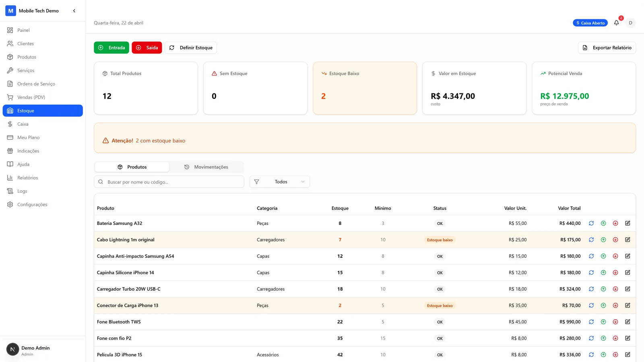Open Indicações in the sidebar
Viewport: 644px width, 362px height.
(43, 151)
